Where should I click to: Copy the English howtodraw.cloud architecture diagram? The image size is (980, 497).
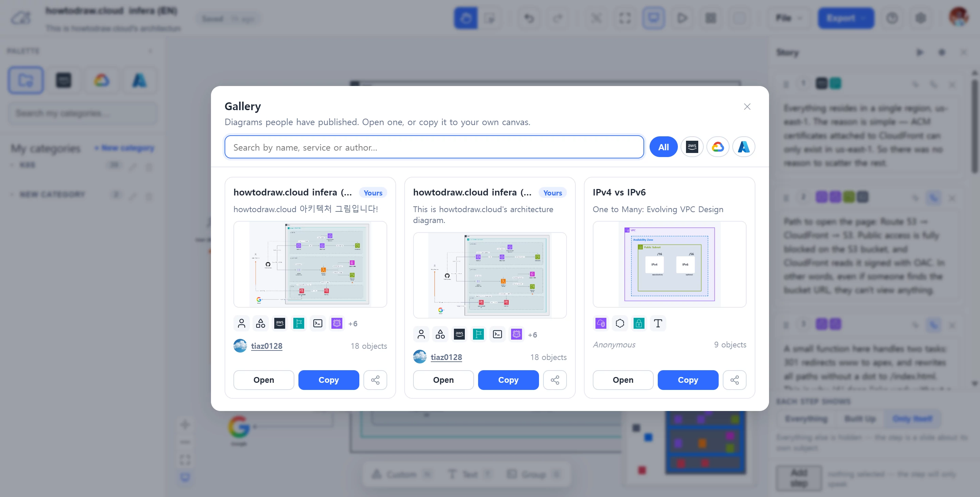pos(508,380)
